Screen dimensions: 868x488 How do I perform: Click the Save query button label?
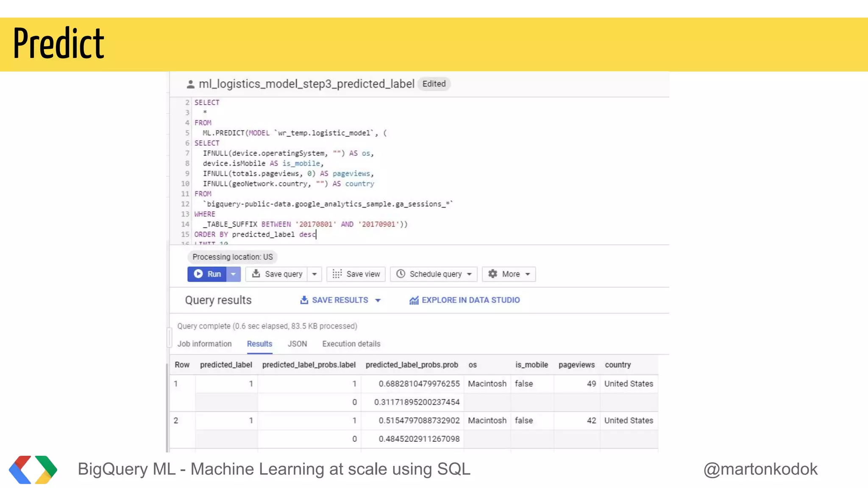[x=284, y=274]
